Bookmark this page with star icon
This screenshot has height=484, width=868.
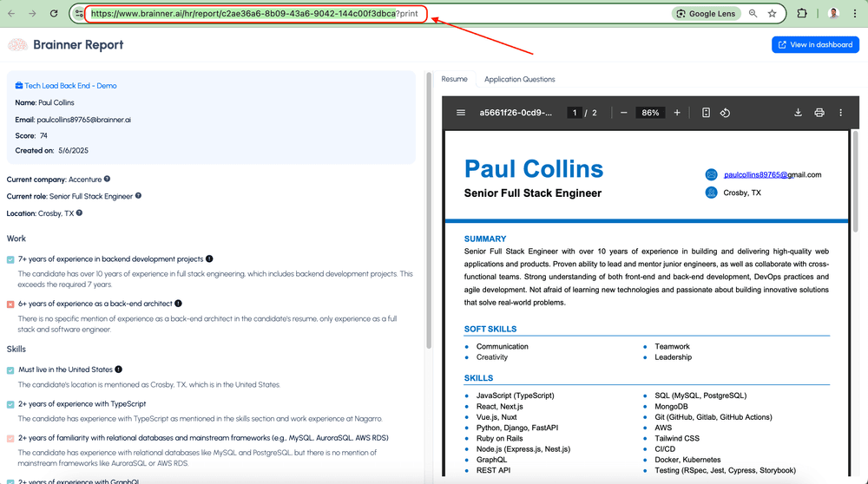772,14
